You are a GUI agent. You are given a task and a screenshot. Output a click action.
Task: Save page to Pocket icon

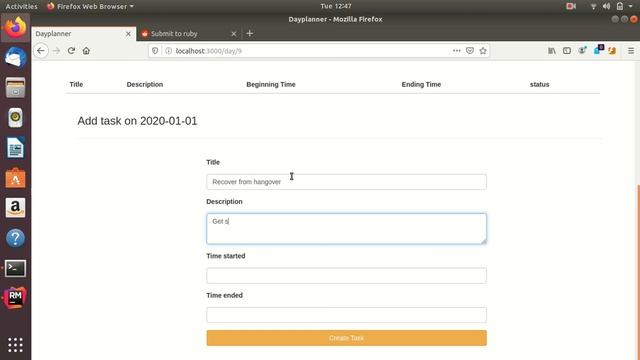point(470,51)
